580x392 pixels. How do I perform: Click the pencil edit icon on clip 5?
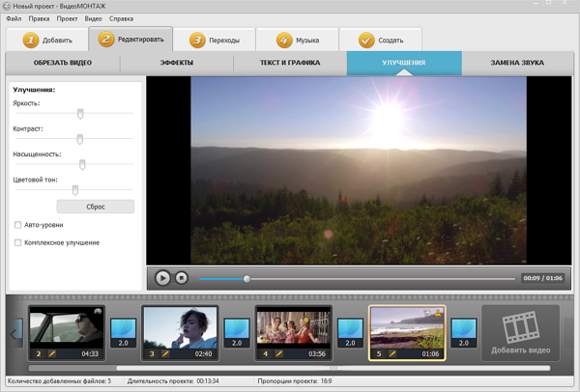(x=392, y=354)
